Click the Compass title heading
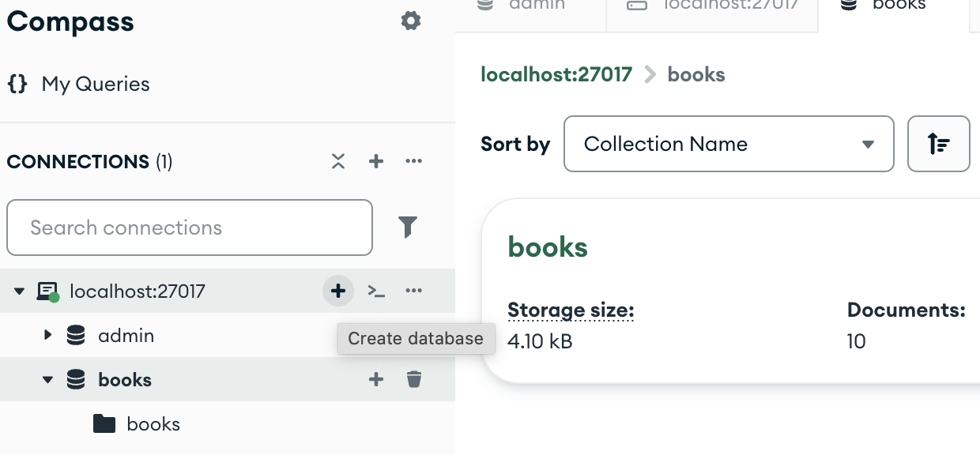Screen dimensions: 980x455 70,22
